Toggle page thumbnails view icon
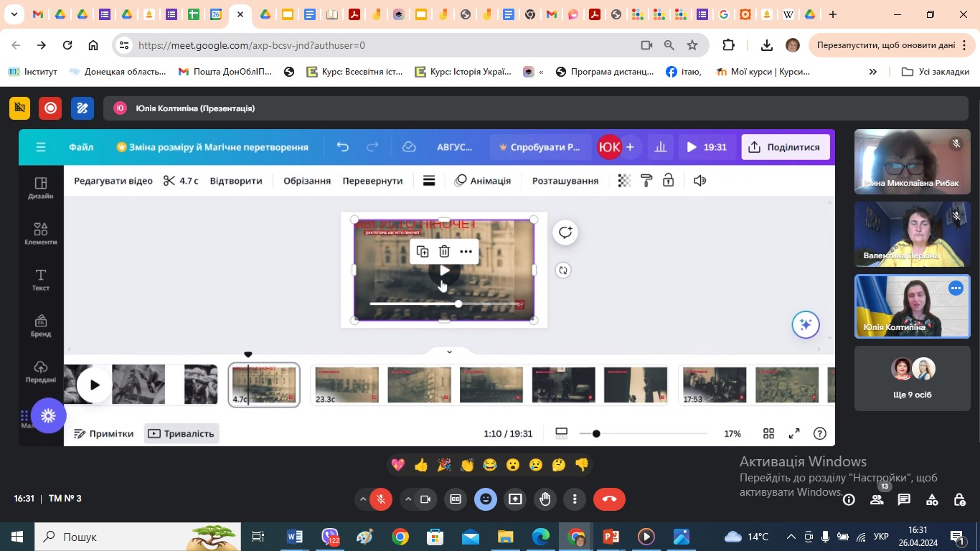Viewport: 980px width, 551px height. pyautogui.click(x=562, y=433)
